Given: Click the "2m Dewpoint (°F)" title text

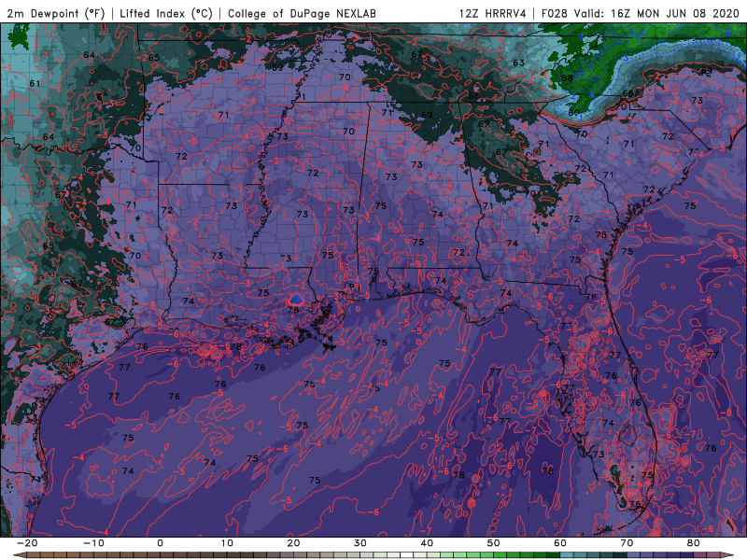Looking at the screenshot, I should coord(55,13).
